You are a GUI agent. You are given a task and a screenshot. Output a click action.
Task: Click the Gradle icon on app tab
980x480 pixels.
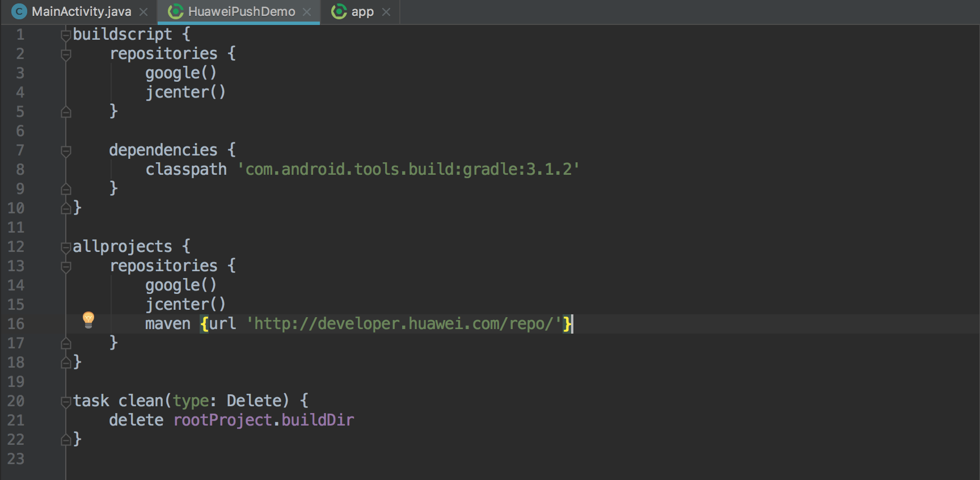339,11
